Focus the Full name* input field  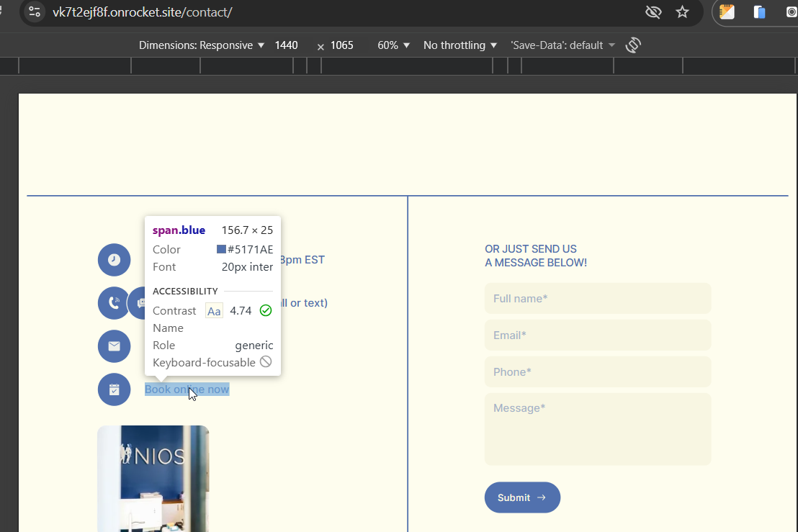[x=598, y=299]
